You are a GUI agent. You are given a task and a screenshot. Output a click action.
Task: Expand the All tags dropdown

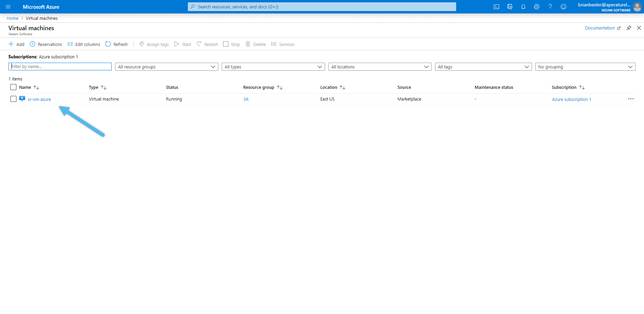click(x=483, y=67)
